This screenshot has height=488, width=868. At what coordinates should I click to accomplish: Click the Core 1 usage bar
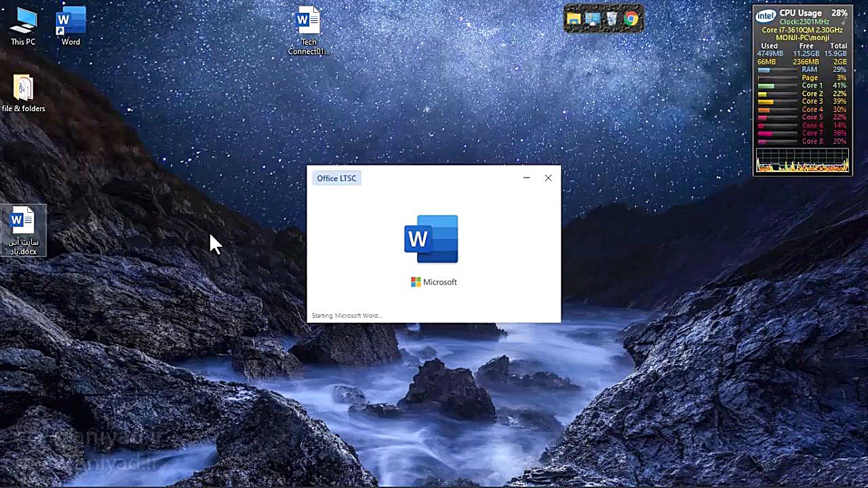coord(777,86)
